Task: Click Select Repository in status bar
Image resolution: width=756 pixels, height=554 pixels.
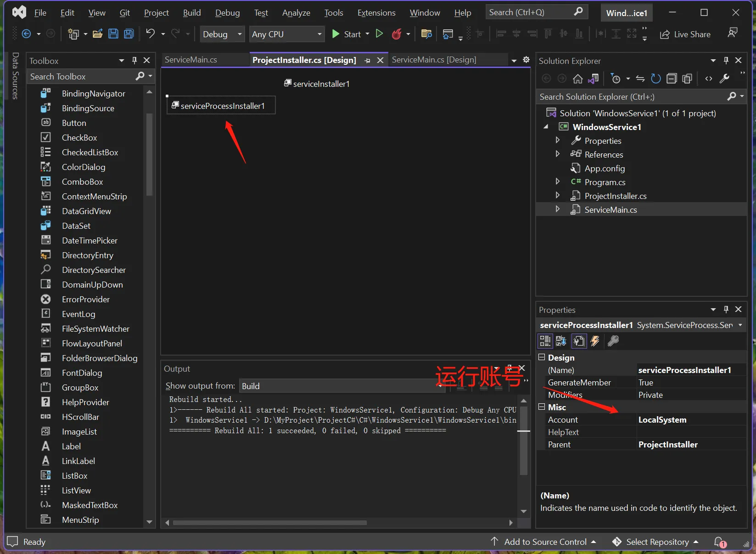Action: [655, 542]
